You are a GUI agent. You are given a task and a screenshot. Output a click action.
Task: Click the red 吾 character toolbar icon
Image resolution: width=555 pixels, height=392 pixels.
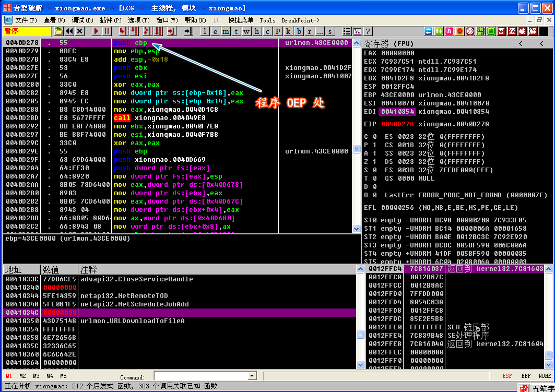502,31
